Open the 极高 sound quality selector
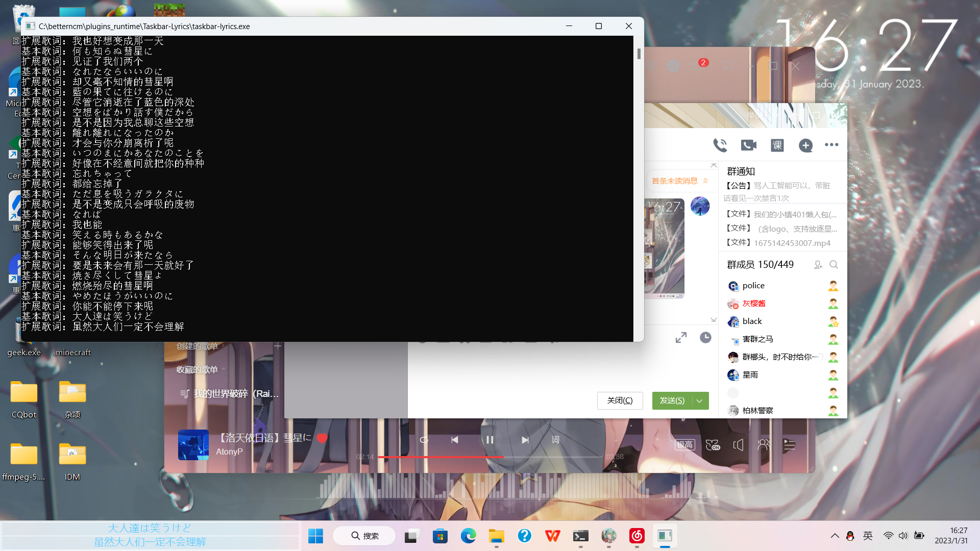The image size is (980, 551). [685, 444]
